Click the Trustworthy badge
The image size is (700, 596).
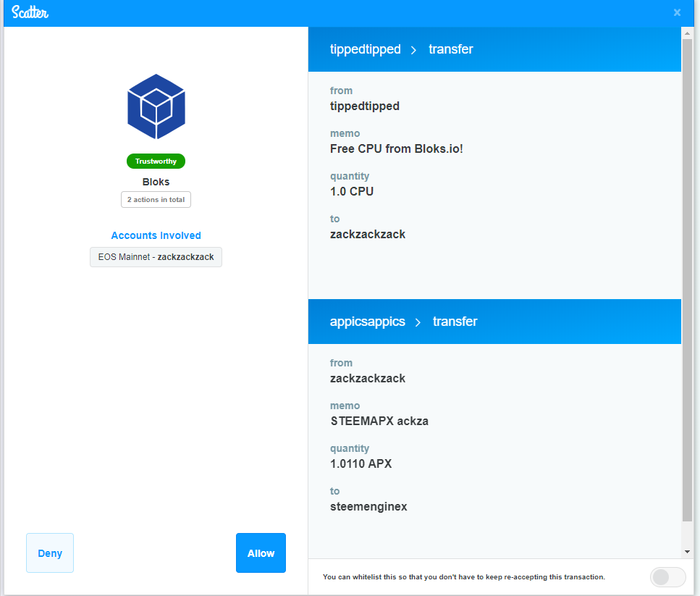(156, 161)
